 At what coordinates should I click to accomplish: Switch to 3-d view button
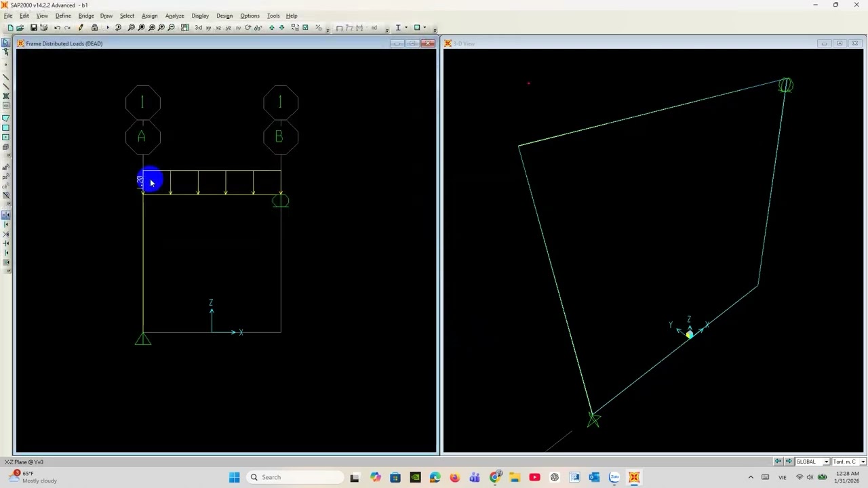point(198,28)
